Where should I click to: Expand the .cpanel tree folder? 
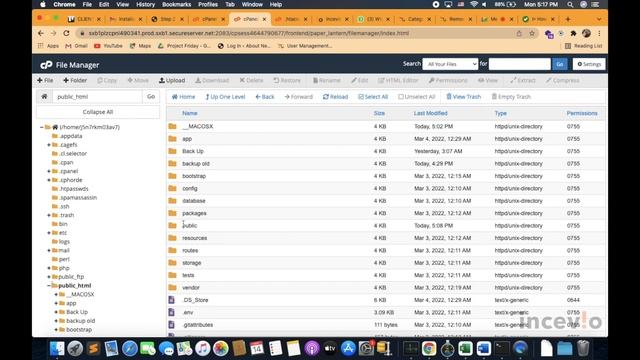click(x=49, y=171)
